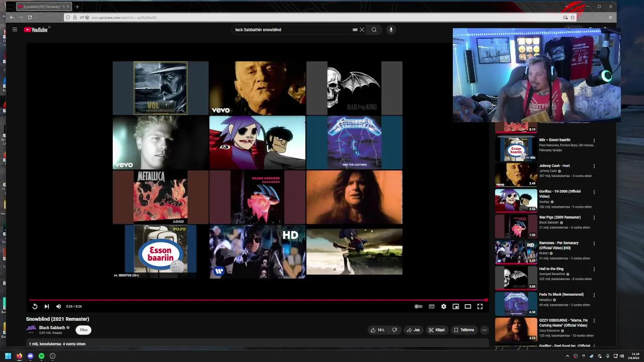Open more actions menu beside Tallenna
644x362 pixels.
484,330
